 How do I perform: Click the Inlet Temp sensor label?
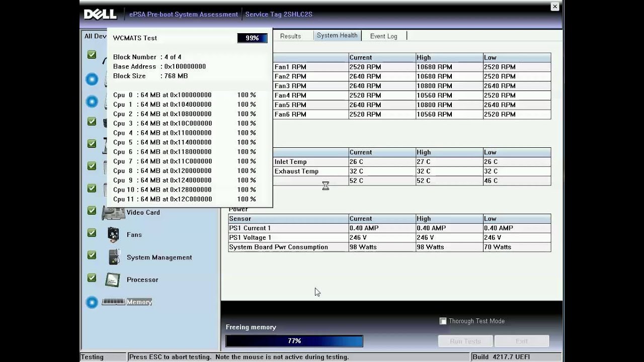pyautogui.click(x=291, y=162)
